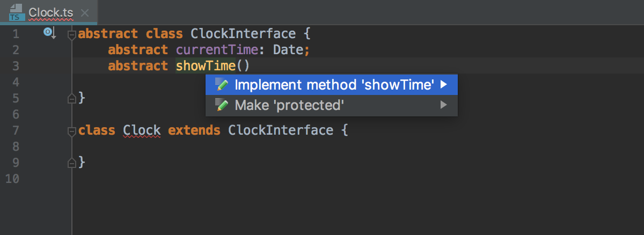The width and height of the screenshot is (644, 235).
Task: Click fold end marker on line 9
Action: click(x=71, y=162)
